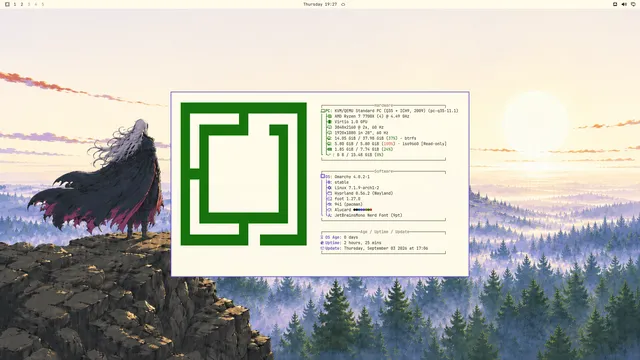Switch to workspace 3

point(29,4)
